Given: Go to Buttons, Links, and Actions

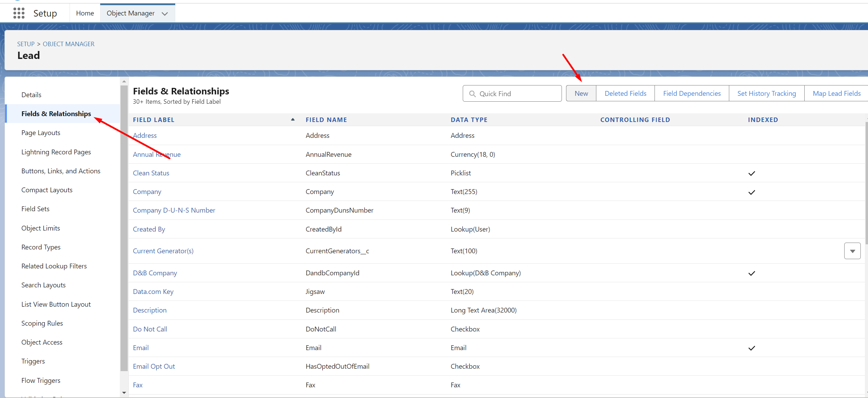Looking at the screenshot, I should [x=61, y=171].
